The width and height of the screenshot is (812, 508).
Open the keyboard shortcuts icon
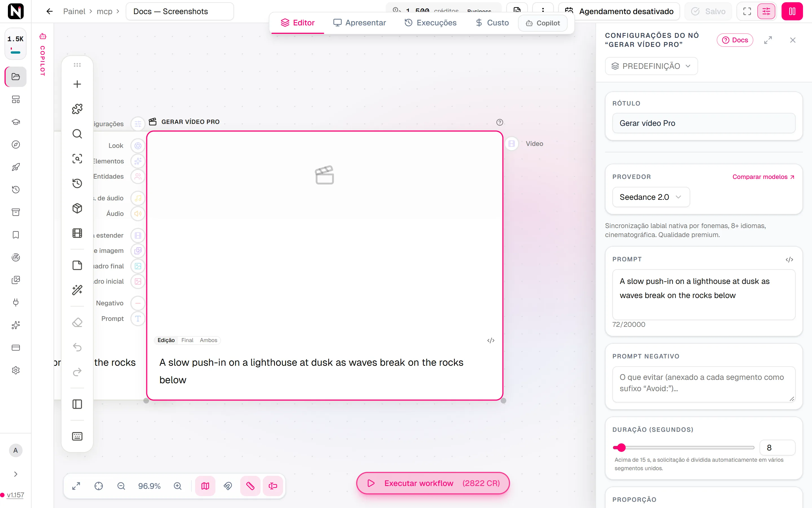click(x=77, y=436)
